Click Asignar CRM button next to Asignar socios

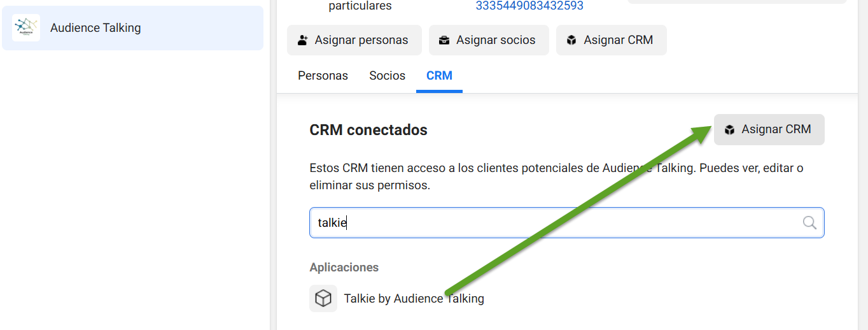pyautogui.click(x=612, y=40)
